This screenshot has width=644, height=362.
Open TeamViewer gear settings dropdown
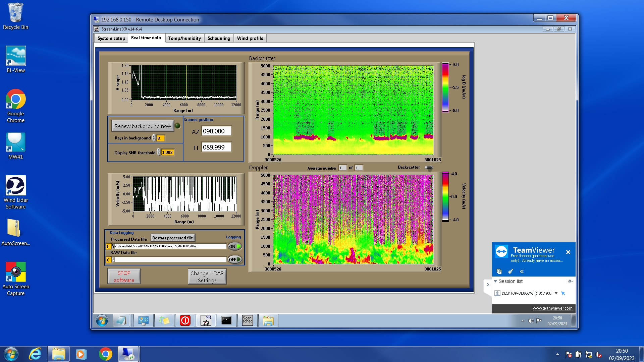pyautogui.click(x=570, y=281)
